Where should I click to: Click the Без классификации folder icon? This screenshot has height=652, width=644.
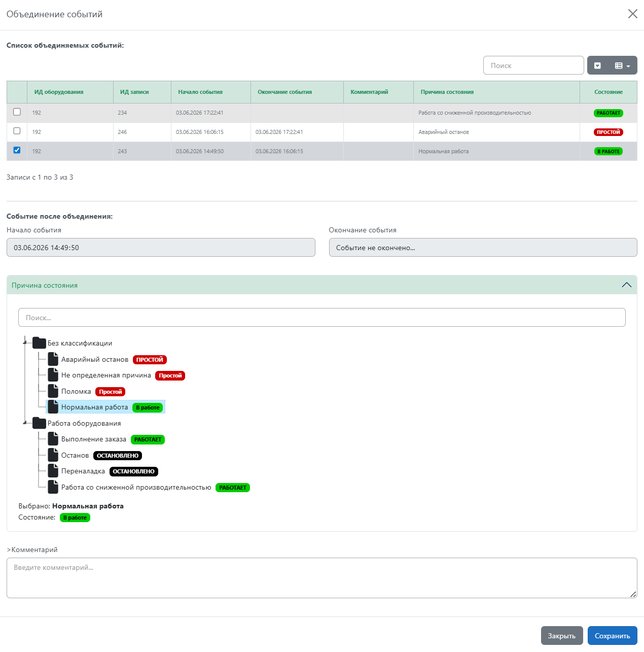click(39, 343)
